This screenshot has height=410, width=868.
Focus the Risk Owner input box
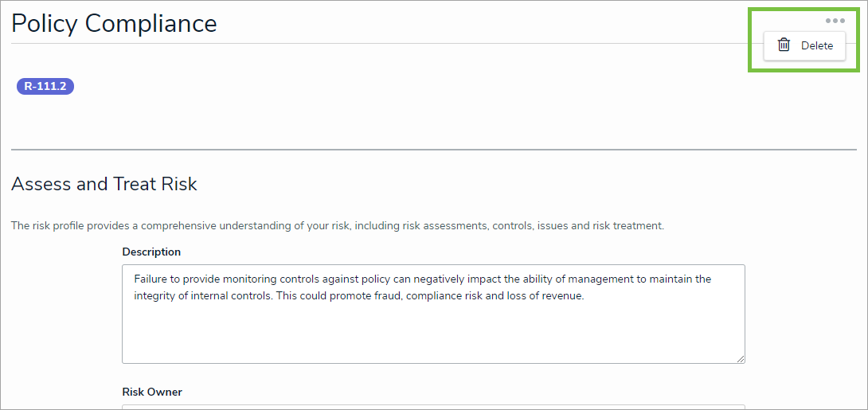433,406
